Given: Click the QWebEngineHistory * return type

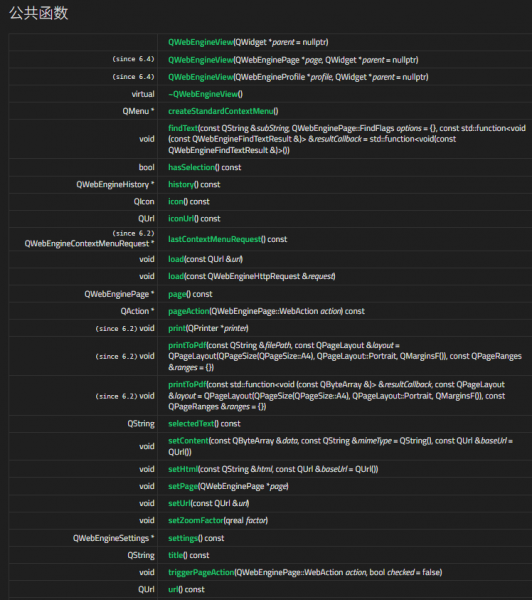Looking at the screenshot, I should pos(115,184).
